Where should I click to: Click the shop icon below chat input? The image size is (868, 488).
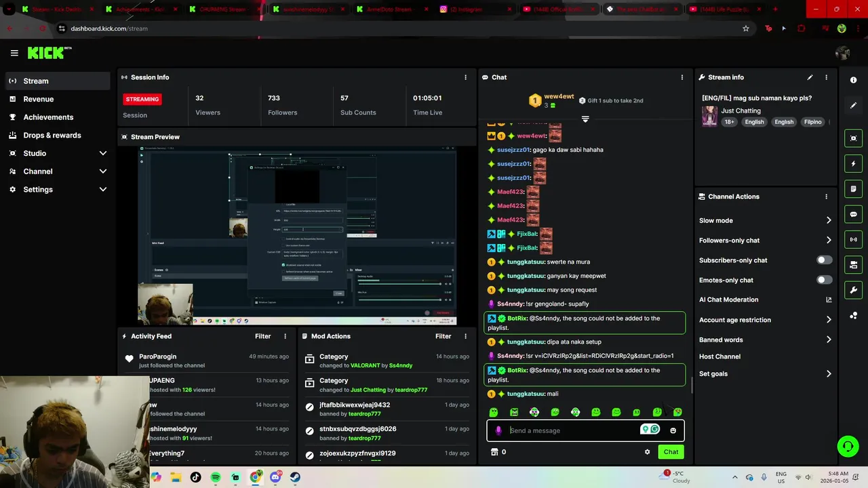pyautogui.click(x=494, y=452)
